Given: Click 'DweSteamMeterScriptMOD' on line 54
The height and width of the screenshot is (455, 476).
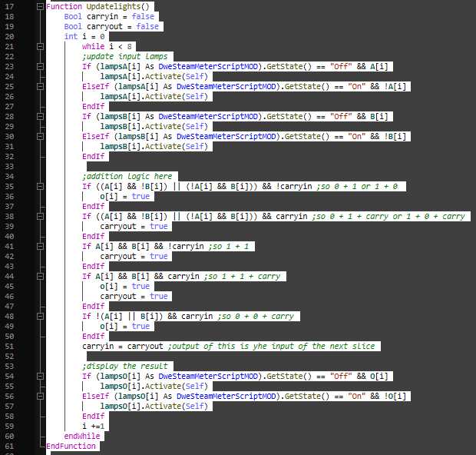Looking at the screenshot, I should [208, 377].
